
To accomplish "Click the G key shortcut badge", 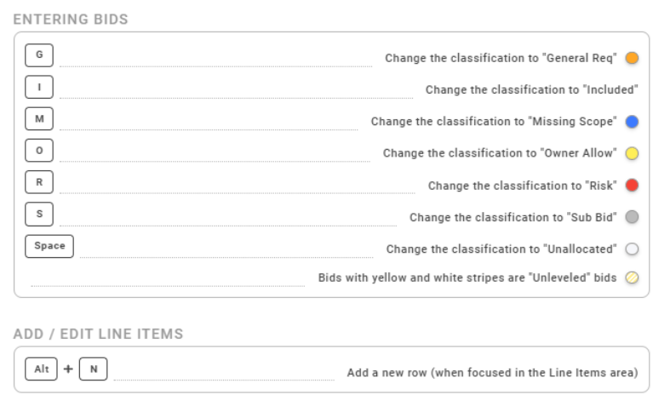I will point(39,55).
